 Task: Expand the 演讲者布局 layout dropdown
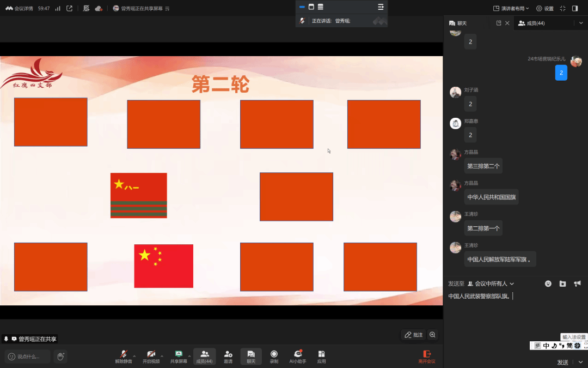tap(511, 8)
